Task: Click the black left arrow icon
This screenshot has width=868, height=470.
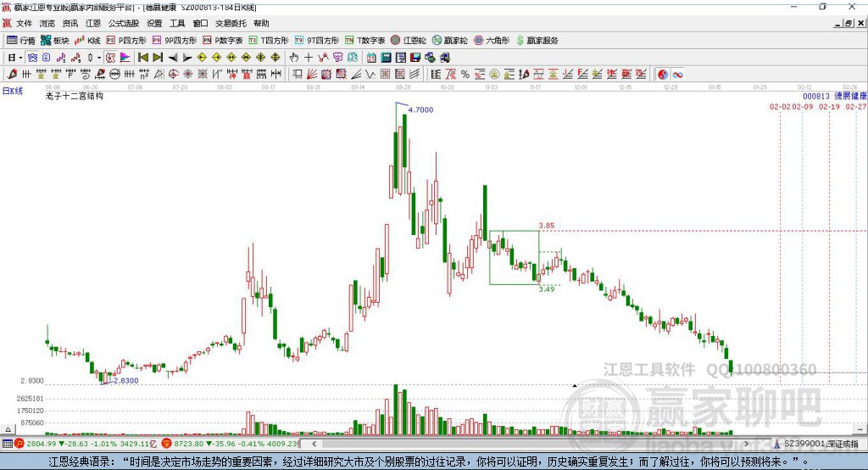Action: click(173, 58)
